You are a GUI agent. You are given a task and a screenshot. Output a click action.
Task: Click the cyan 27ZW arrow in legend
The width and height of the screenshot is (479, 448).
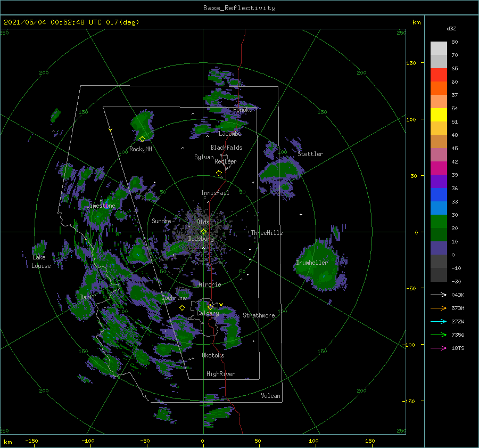(x=439, y=321)
